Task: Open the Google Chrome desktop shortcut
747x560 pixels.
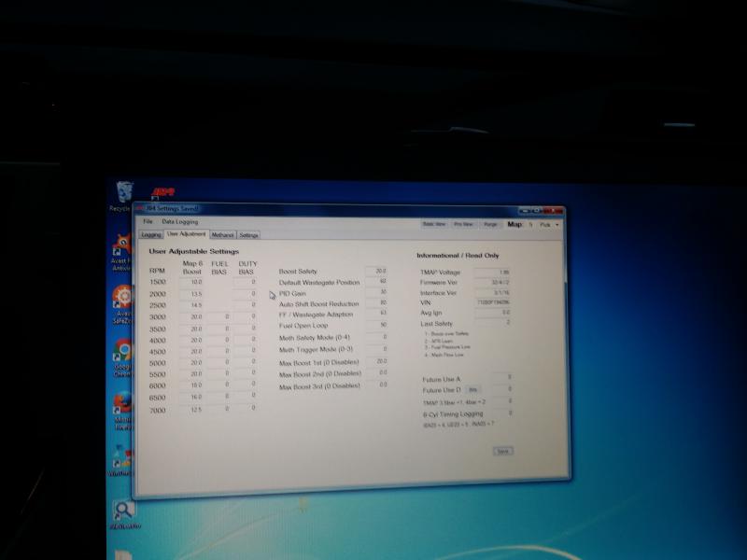Action: click(122, 358)
